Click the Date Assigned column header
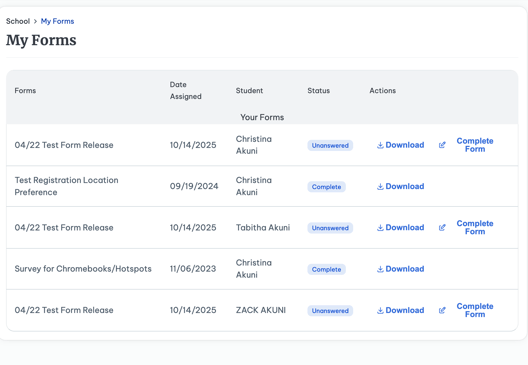 click(x=186, y=91)
